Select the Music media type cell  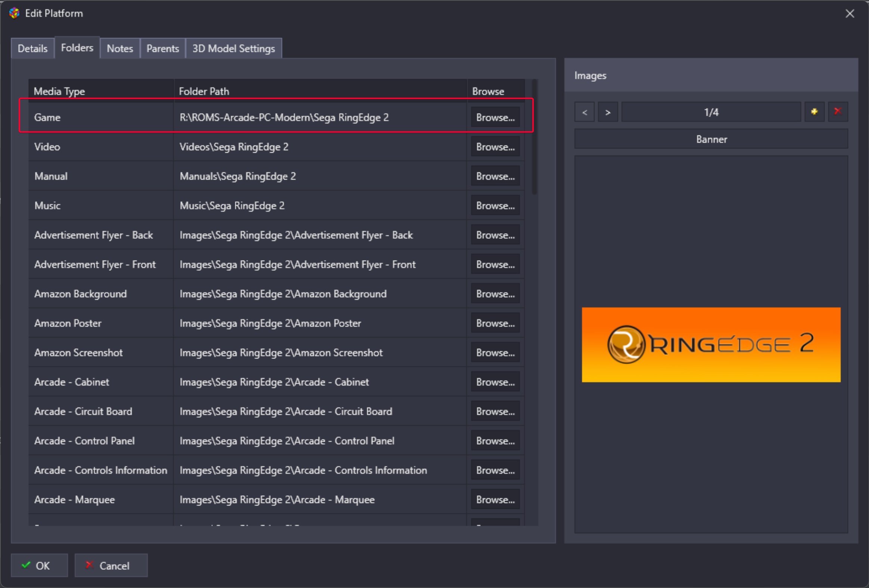coord(101,206)
